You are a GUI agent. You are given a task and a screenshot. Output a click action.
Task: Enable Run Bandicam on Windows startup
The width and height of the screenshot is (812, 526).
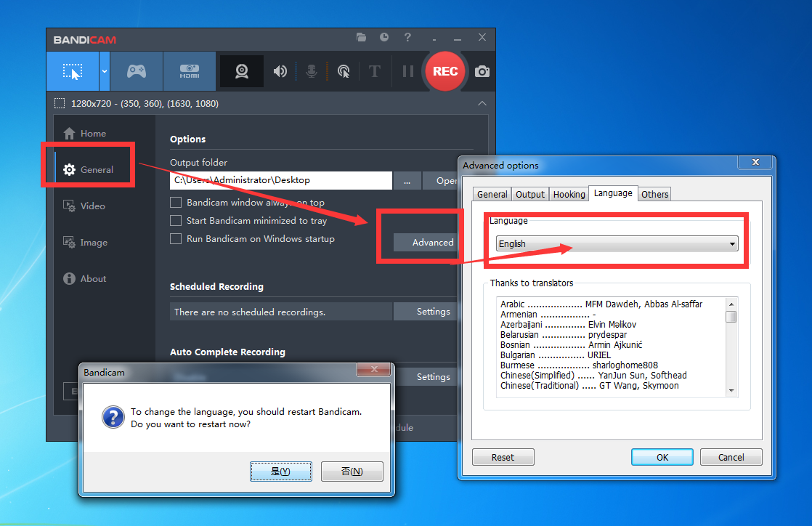(176, 238)
